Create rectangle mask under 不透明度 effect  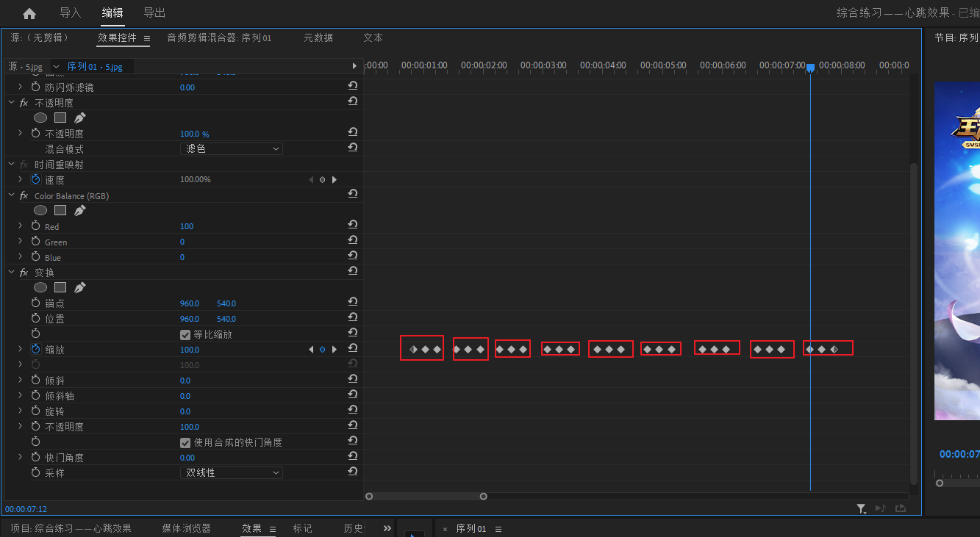[60, 118]
